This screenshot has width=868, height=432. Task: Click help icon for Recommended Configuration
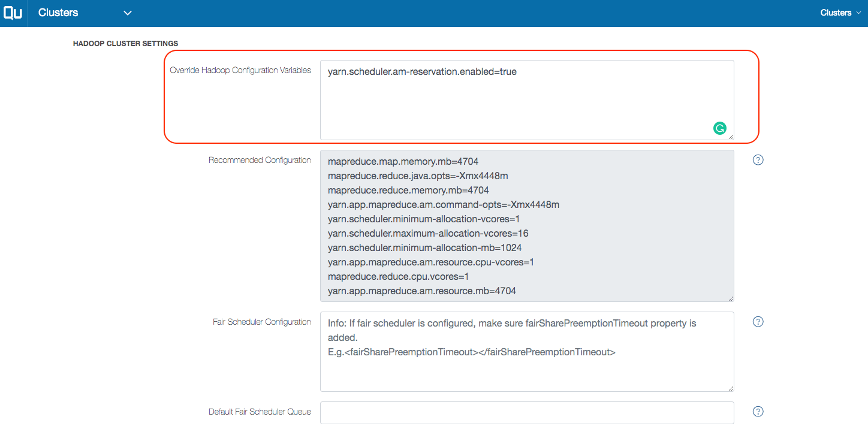[x=758, y=160]
